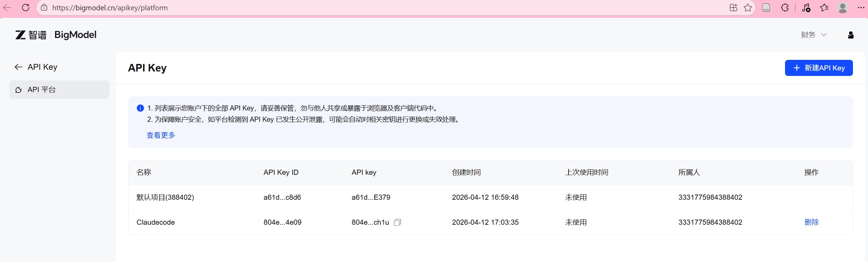Select the key ID a61d...c8d6
The height and width of the screenshot is (262, 868).
tap(282, 197)
